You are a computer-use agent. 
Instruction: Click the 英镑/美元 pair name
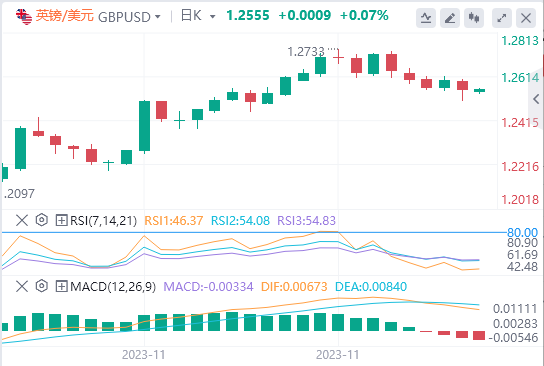(65, 16)
